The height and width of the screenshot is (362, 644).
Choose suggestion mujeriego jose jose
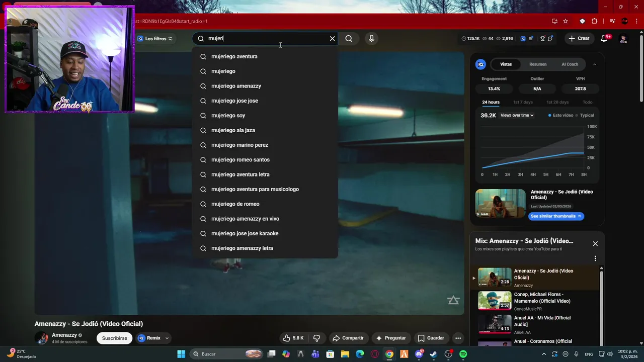point(265,101)
